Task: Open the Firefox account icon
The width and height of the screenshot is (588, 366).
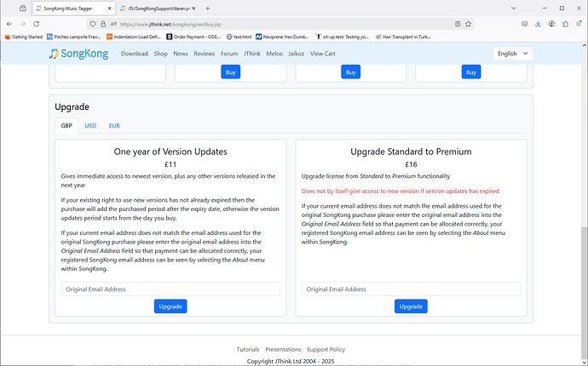Action: [551, 24]
